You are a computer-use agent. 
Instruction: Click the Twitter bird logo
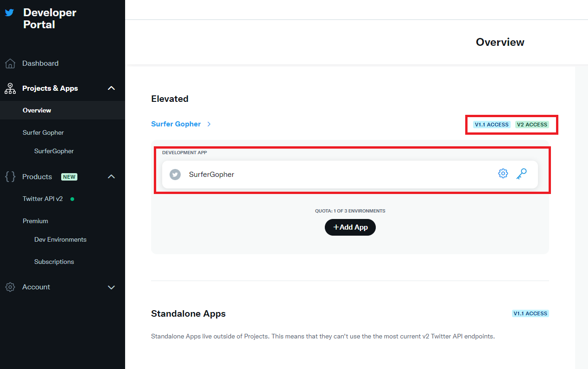9,13
